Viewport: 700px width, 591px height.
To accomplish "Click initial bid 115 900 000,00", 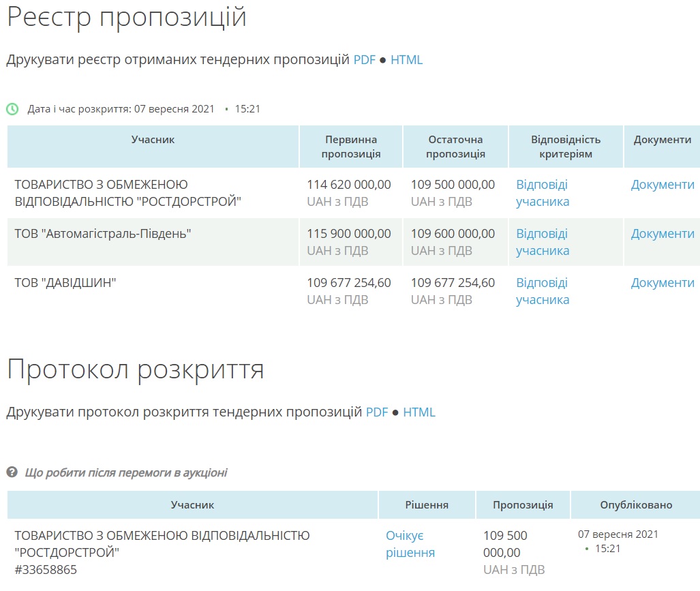I will (349, 233).
